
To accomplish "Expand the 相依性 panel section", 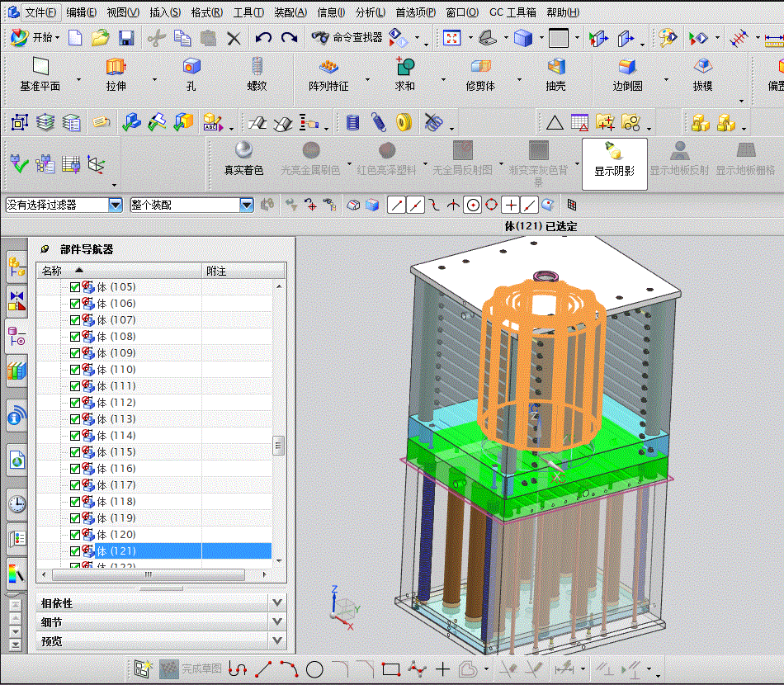I will [277, 603].
